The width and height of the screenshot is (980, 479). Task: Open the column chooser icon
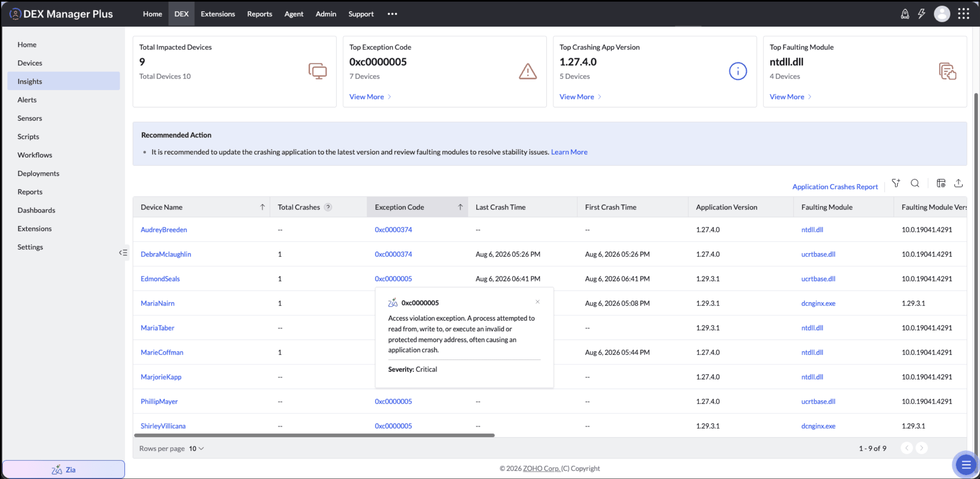point(941,183)
